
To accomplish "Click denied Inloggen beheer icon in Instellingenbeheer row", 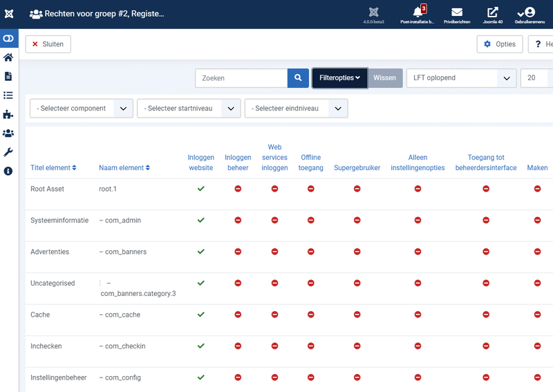I will pyautogui.click(x=238, y=377).
